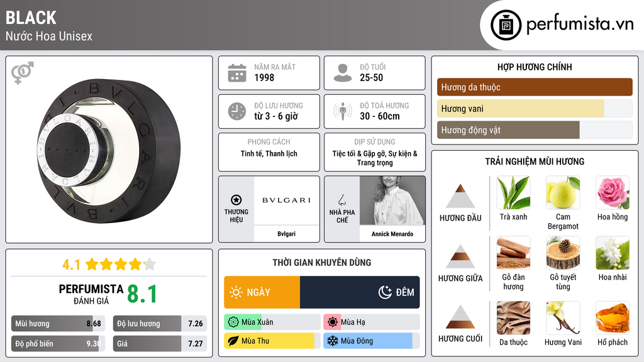Click the BLACK perfume title
The image size is (644, 362).
pos(31,18)
